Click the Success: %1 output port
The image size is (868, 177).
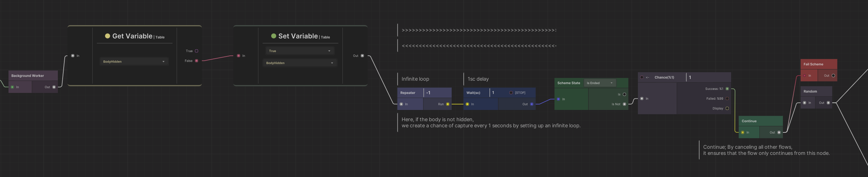[727, 89]
